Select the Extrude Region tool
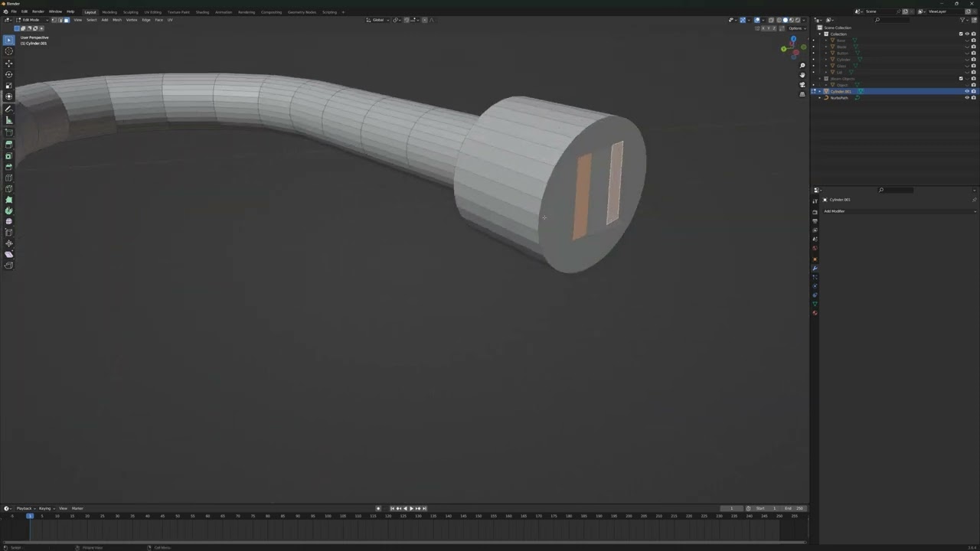The height and width of the screenshot is (551, 980). (9, 145)
